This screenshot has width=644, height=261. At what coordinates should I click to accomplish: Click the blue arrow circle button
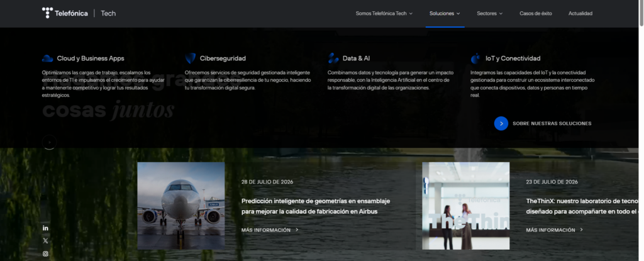click(501, 123)
